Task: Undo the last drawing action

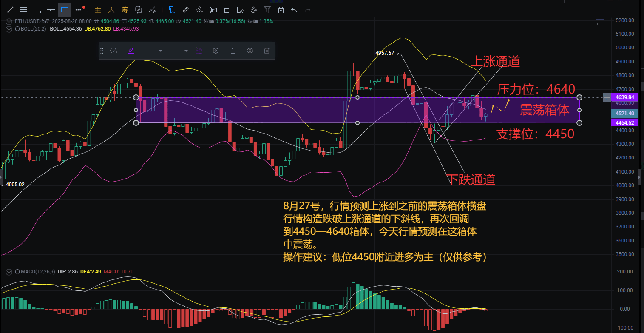Action: [294, 9]
